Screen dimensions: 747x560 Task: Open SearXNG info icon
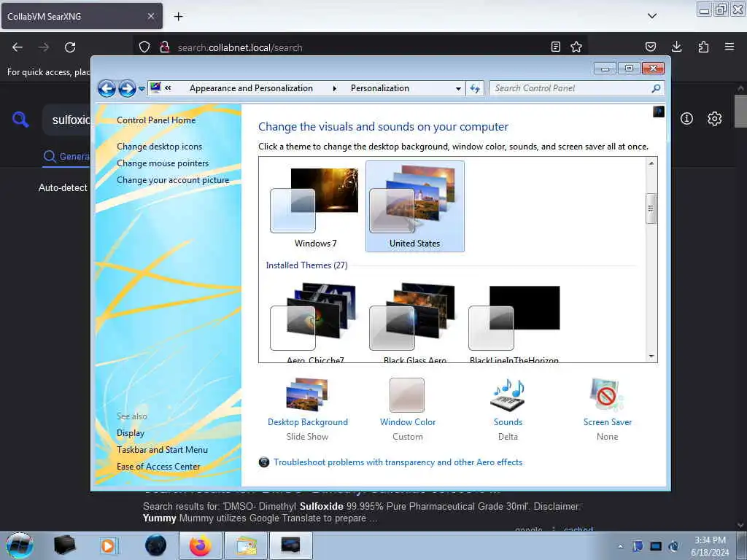(x=686, y=119)
